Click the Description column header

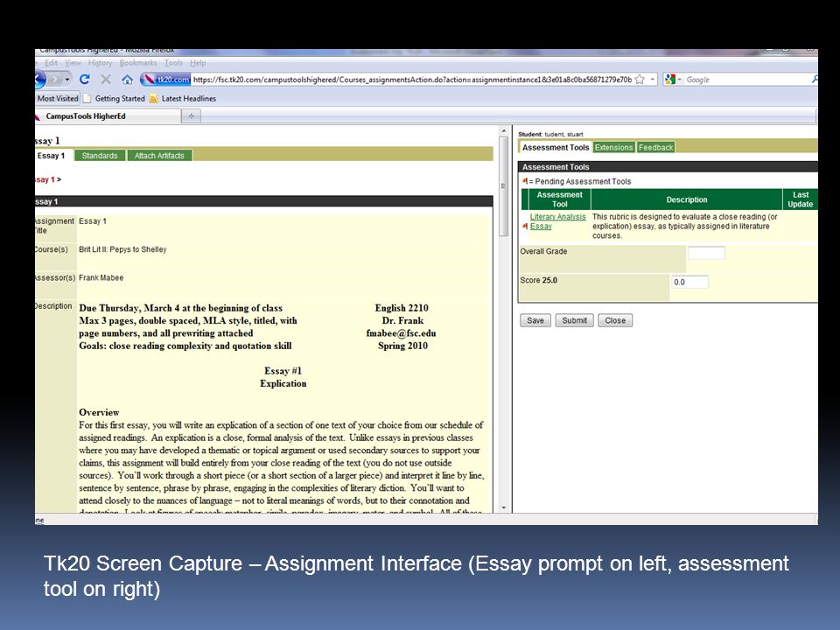(687, 199)
